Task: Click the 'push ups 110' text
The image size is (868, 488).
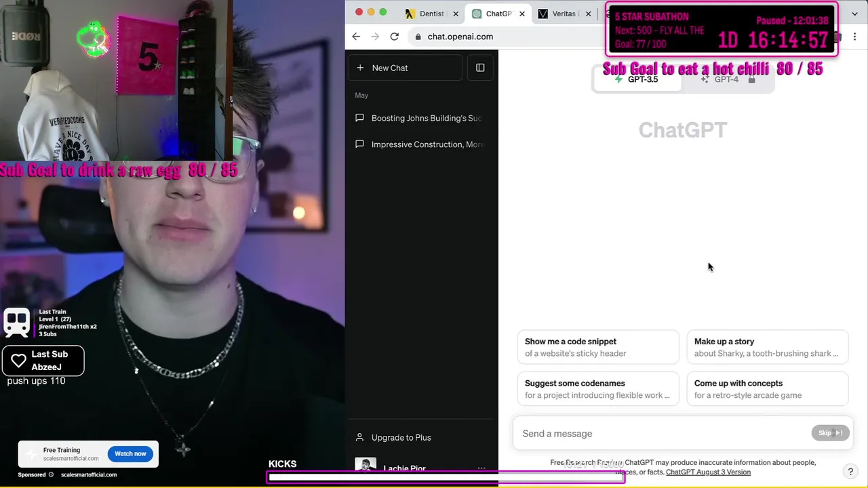Action: (36, 381)
